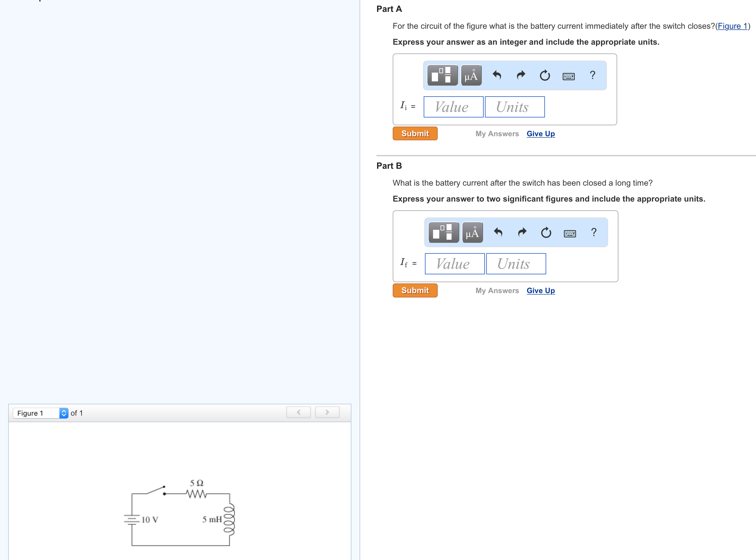
Task: Click the help question mark in Part B toolbar
Action: pyautogui.click(x=594, y=232)
